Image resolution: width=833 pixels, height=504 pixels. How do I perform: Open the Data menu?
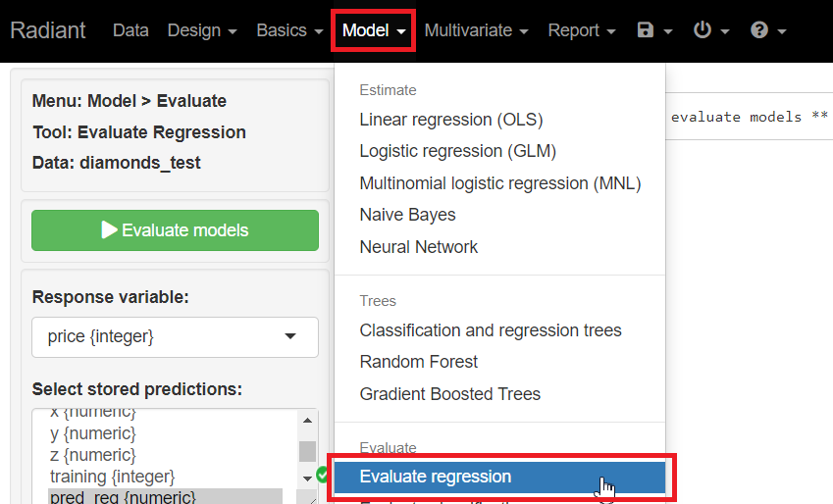pyautogui.click(x=130, y=30)
